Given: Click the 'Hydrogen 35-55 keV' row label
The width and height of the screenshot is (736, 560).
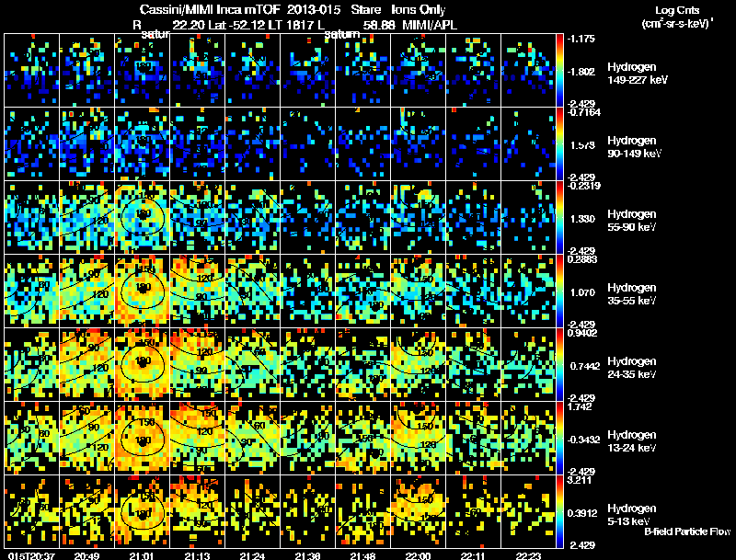Looking at the screenshot, I should point(632,294).
